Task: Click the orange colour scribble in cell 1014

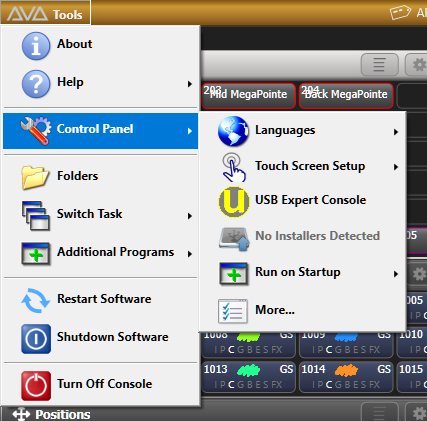Action: 346,370
